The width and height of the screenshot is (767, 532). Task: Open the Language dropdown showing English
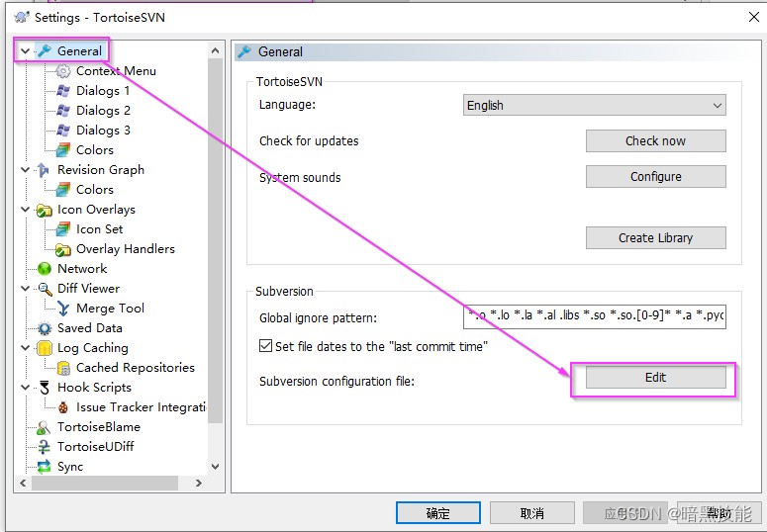point(595,105)
